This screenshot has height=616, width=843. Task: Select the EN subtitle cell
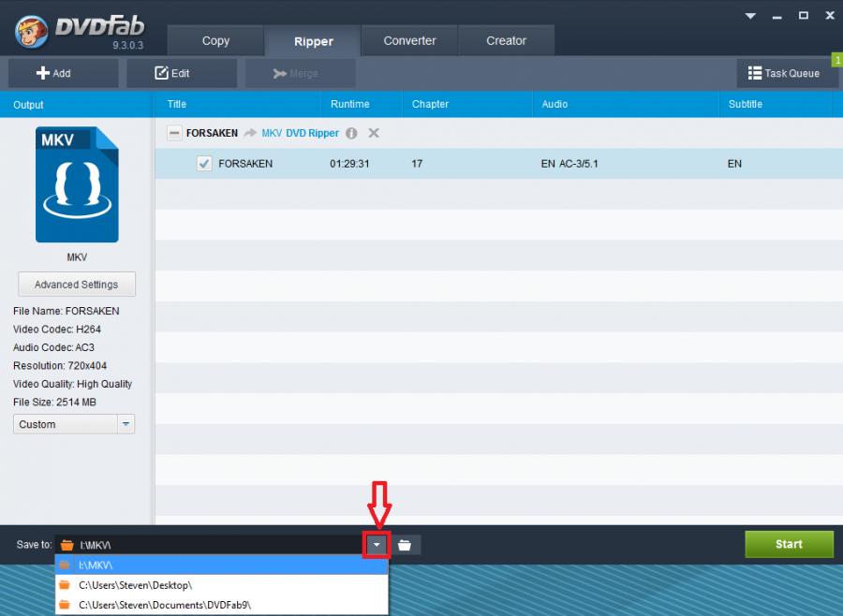pyautogui.click(x=734, y=164)
